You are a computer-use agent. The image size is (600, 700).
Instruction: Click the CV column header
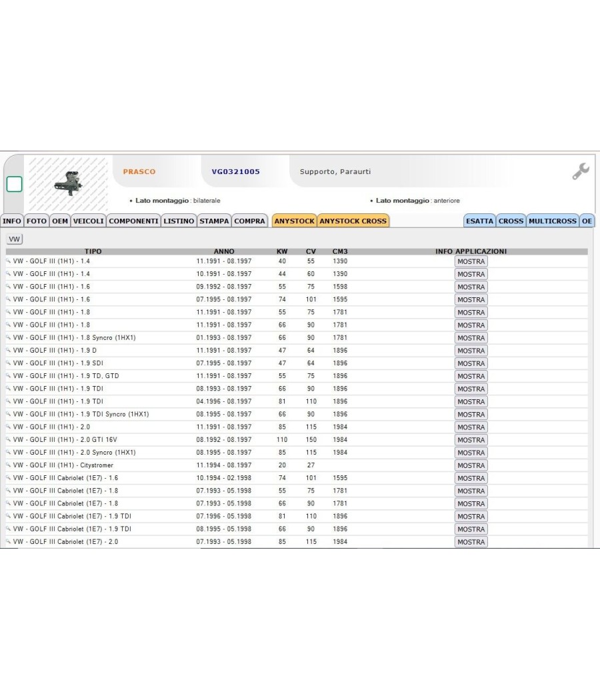click(x=311, y=251)
